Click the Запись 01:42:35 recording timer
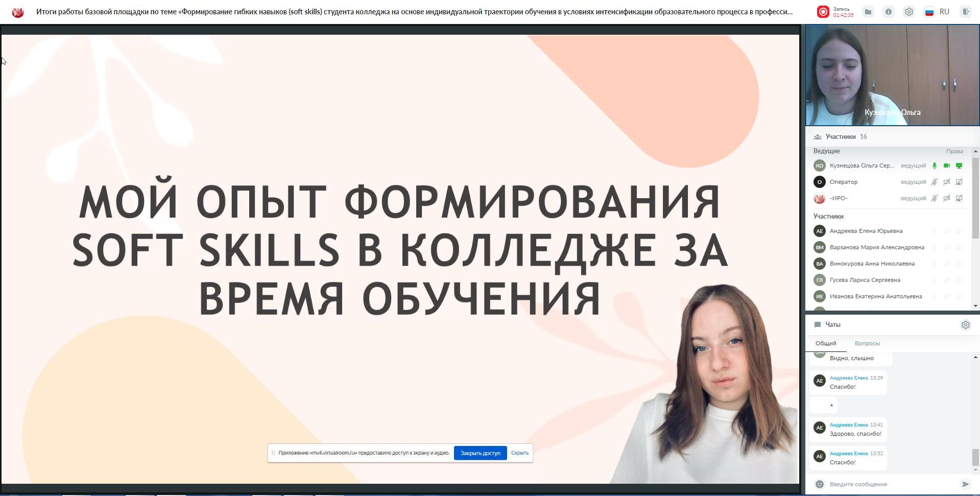Viewport: 980px width, 496px height. point(843,12)
